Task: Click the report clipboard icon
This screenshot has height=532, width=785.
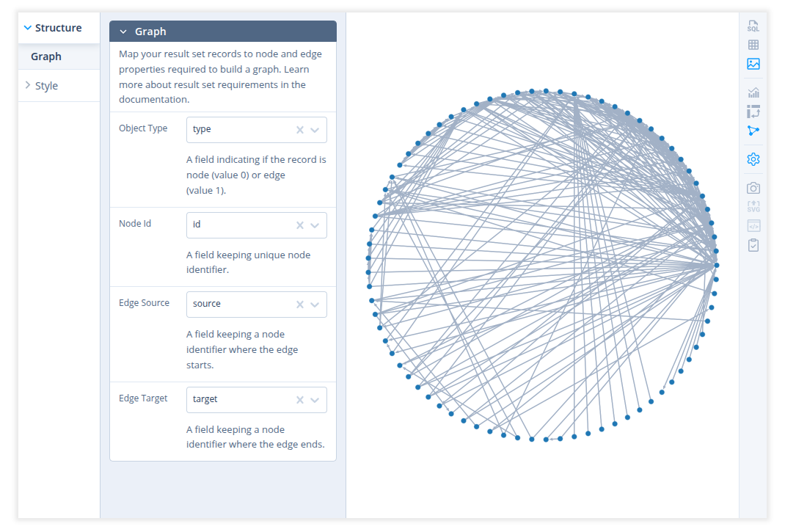Action: point(753,244)
